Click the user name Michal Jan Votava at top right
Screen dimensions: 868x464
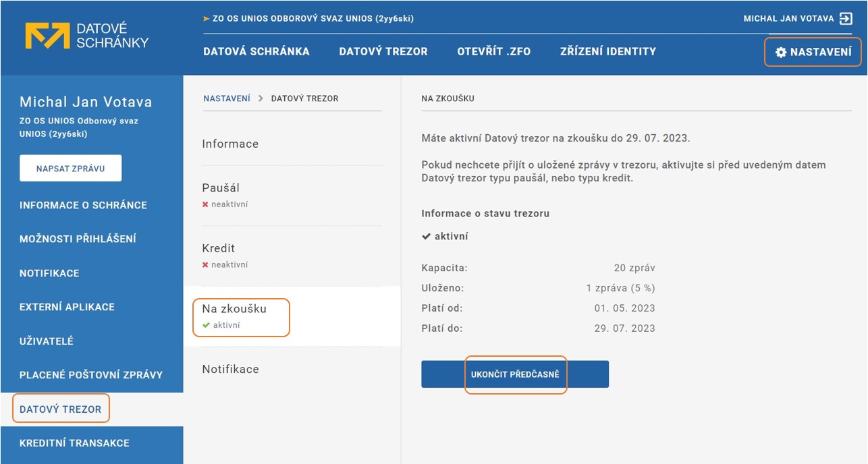pyautogui.click(x=788, y=19)
